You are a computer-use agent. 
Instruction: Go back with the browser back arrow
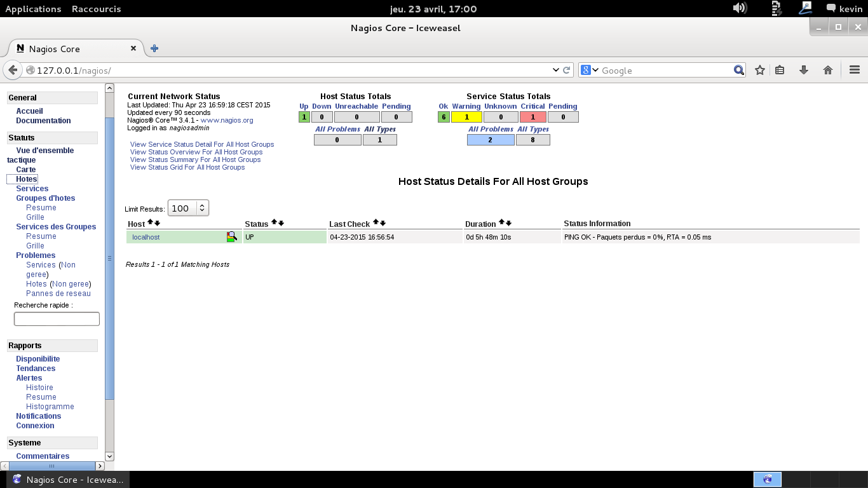click(x=12, y=70)
